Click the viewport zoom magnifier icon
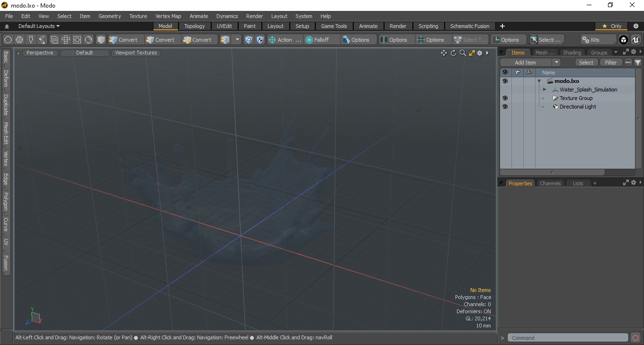 click(x=463, y=53)
